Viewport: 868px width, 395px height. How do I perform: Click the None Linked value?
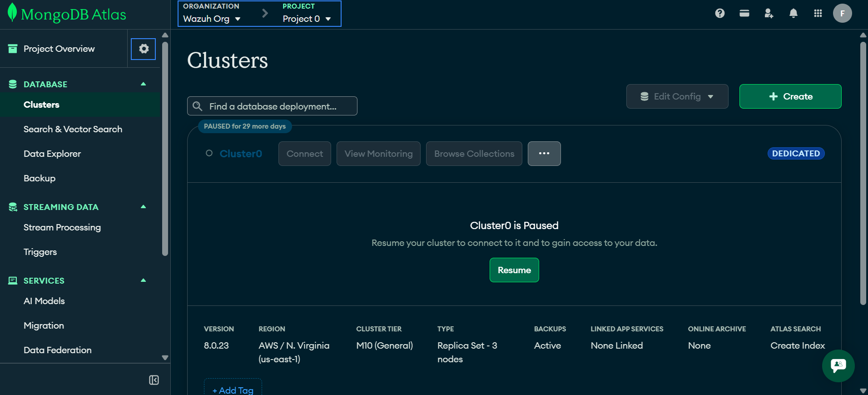tap(617, 345)
